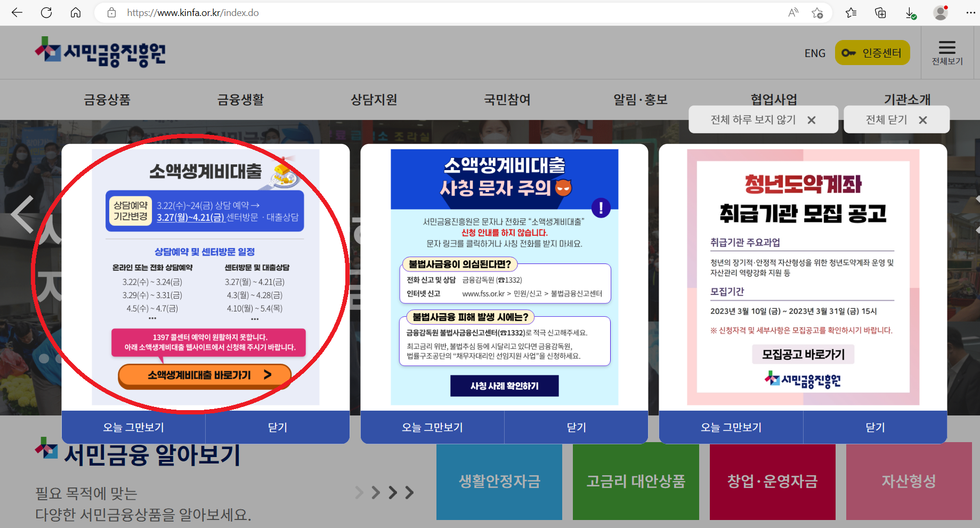
Task: Click 사칭 사례 확인하기 button
Action: 505,386
